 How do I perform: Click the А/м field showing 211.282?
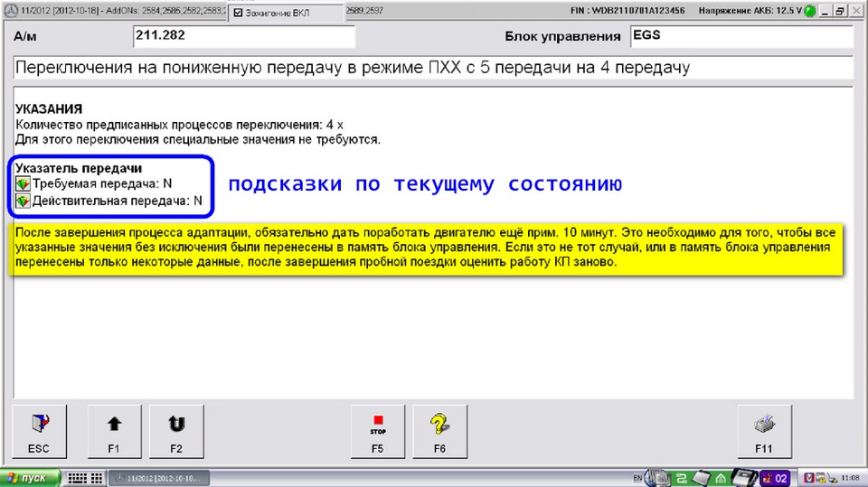[243, 36]
